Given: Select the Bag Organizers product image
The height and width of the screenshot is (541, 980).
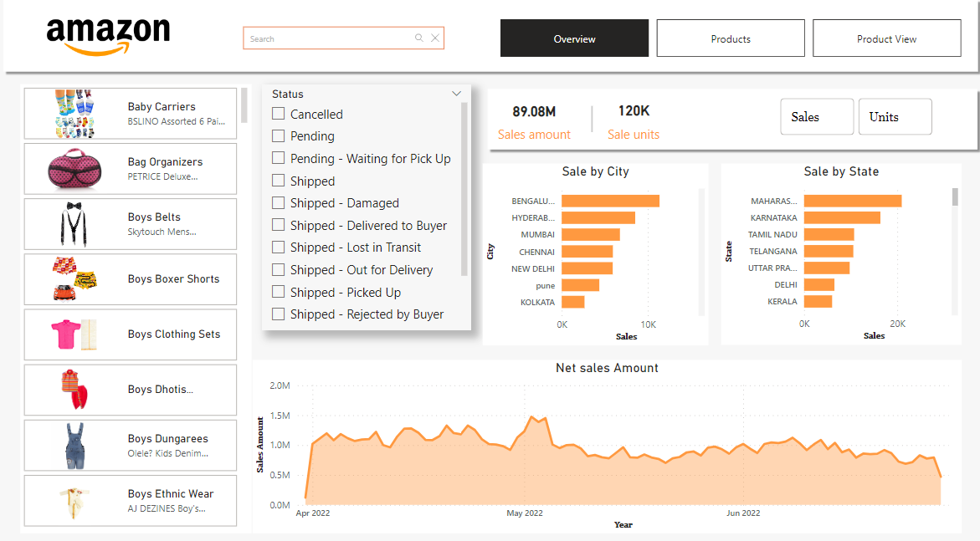Looking at the screenshot, I should coord(74,169).
